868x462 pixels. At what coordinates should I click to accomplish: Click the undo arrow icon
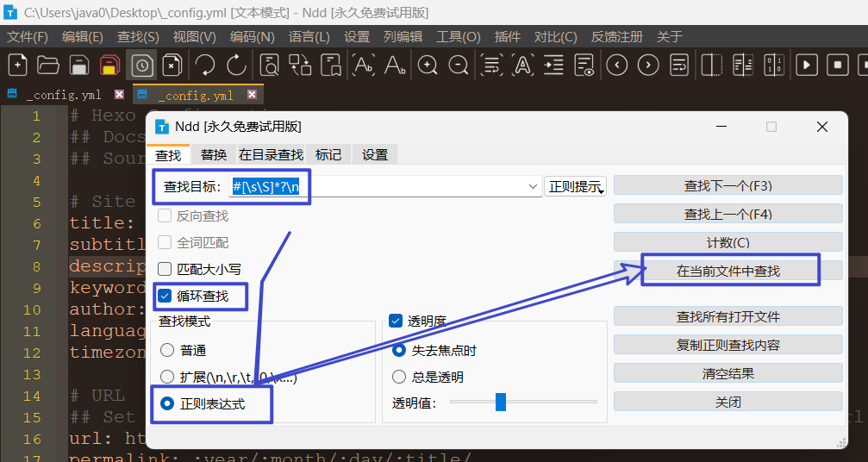[x=204, y=65]
